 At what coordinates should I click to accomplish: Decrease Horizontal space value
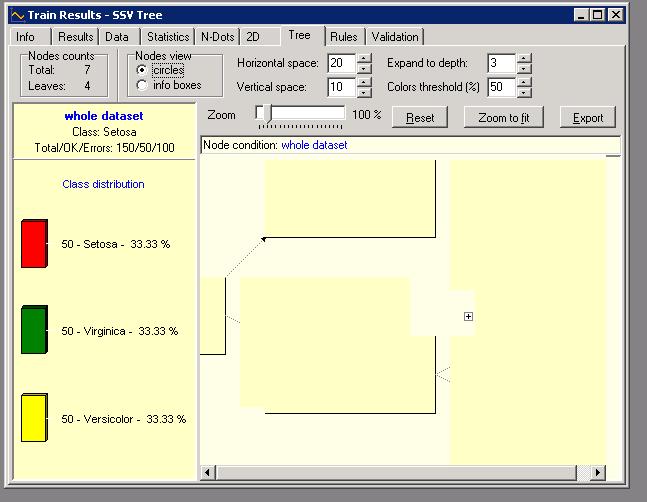coord(364,68)
